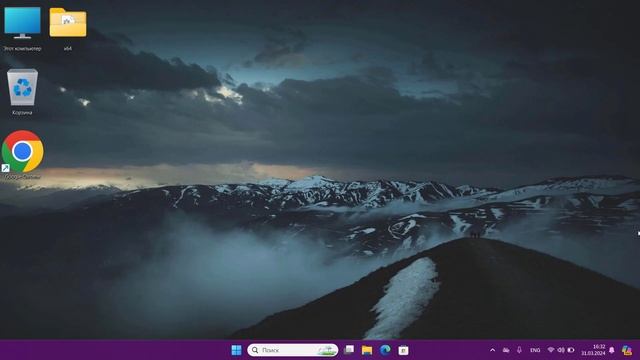Open the This PC desktop icon

click(22, 28)
